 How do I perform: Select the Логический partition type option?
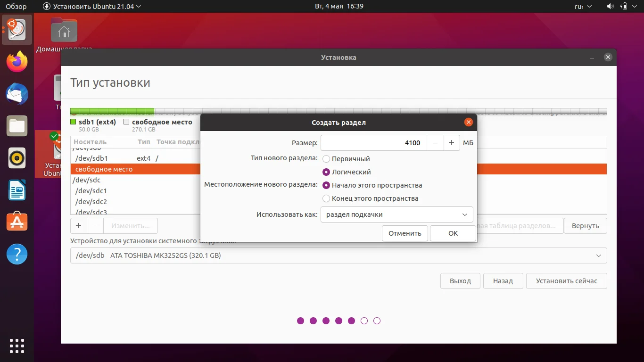coord(326,172)
